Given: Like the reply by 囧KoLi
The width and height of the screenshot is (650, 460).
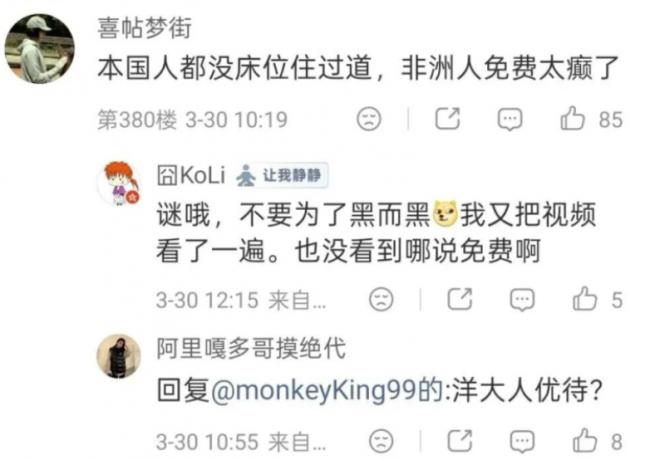Looking at the screenshot, I should pyautogui.click(x=585, y=299).
